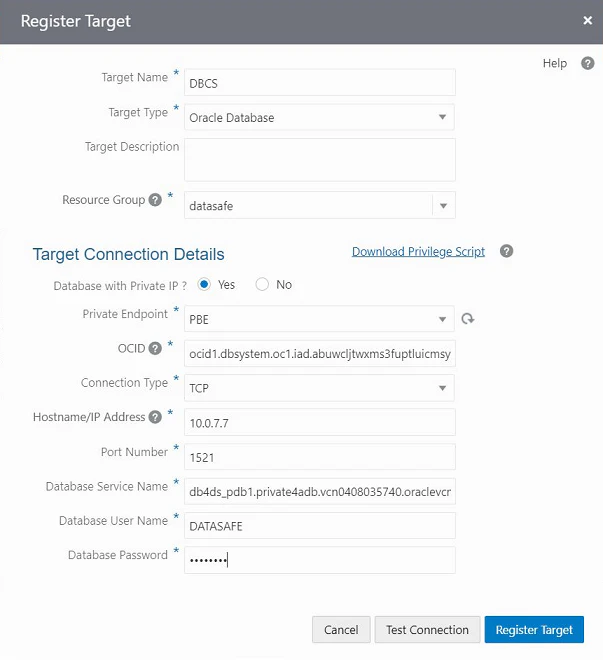Expand the Target Type dropdown
Screen dimensions: 603x660
click(x=442, y=117)
